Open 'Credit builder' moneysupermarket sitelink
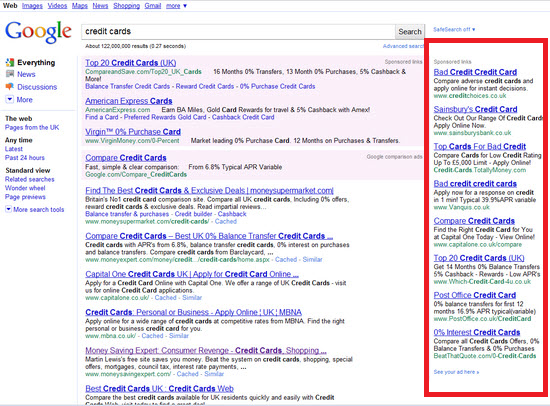The height and width of the screenshot is (406, 550). [x=193, y=214]
